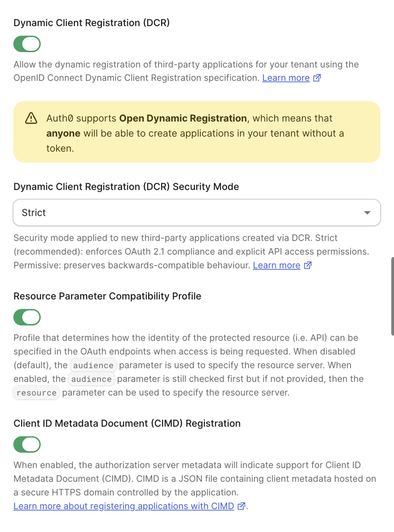Toggle Resource Parameter Compatibility Profile switch
The width and height of the screenshot is (394, 532).
(27, 317)
